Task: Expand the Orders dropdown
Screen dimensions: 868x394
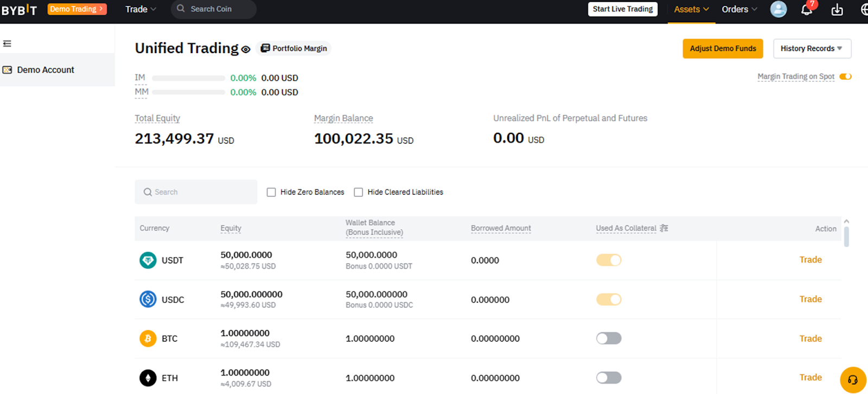Action: [x=739, y=9]
